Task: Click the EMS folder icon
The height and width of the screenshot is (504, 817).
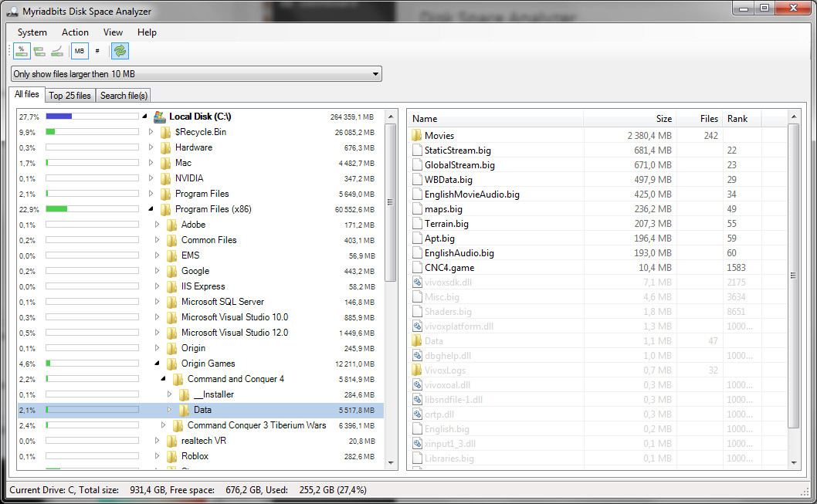Action: click(x=172, y=255)
